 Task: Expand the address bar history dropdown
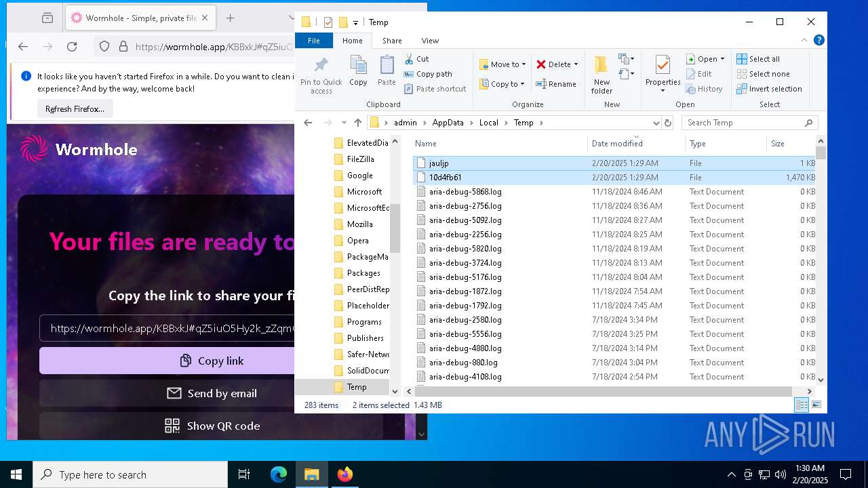pos(656,123)
